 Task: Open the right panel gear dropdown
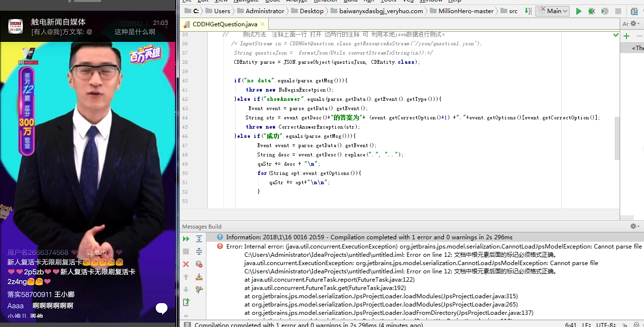[634, 23]
